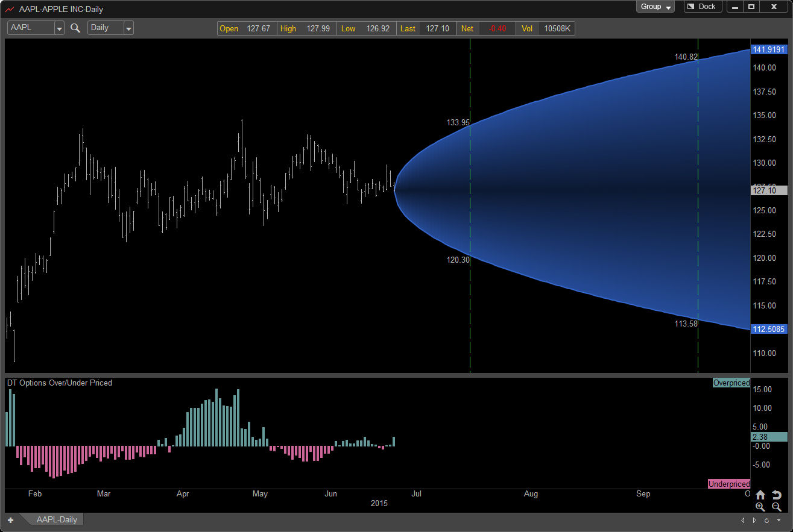Click the High 127.99 quote cell
793x532 pixels.
(x=306, y=28)
